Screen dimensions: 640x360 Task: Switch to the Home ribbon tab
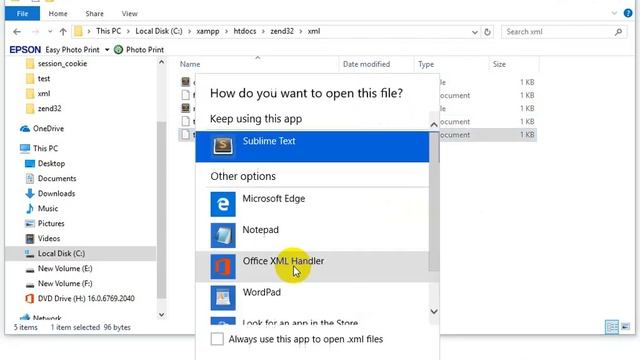click(x=58, y=13)
